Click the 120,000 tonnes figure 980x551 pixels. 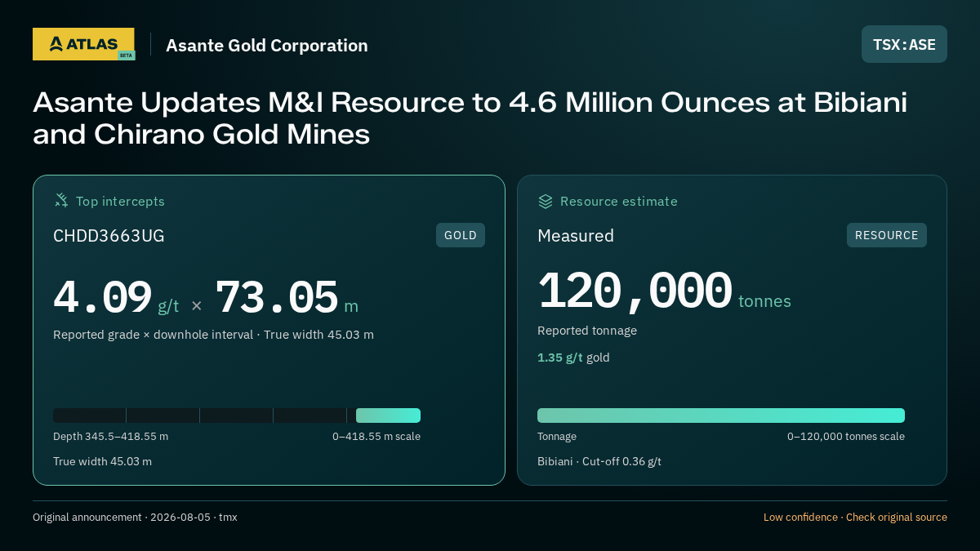coord(664,292)
